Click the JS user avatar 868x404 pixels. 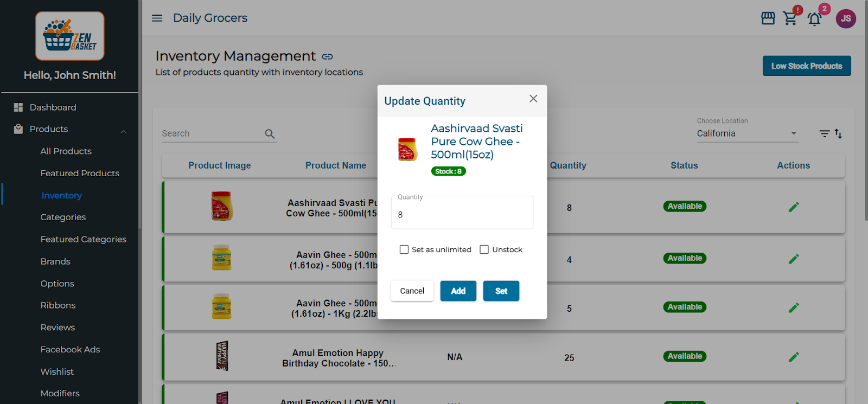(845, 18)
